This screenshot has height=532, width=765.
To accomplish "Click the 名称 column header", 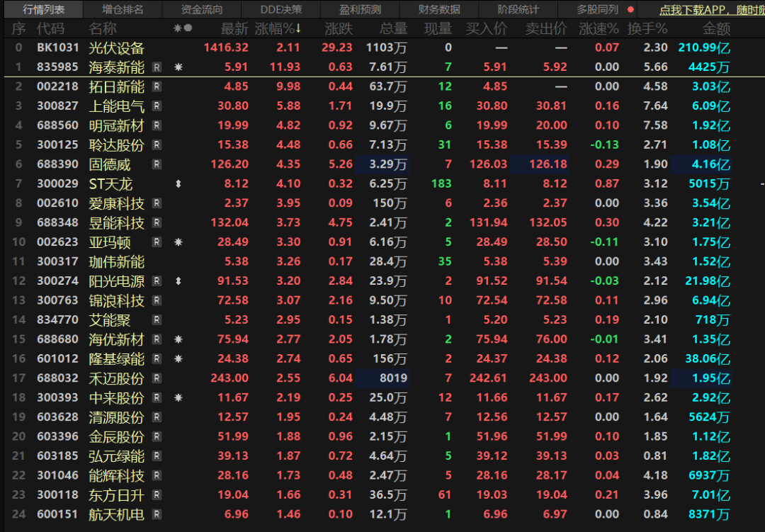I will point(103,29).
